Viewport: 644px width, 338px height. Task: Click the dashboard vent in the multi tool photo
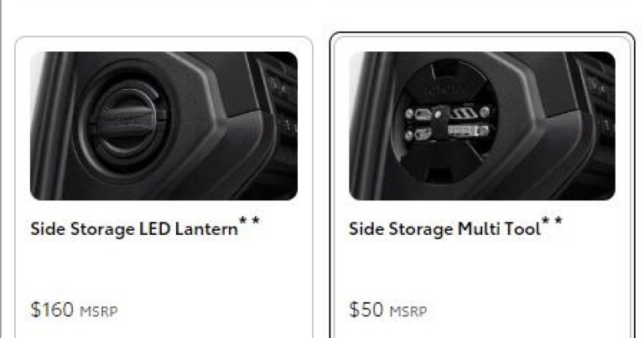(598, 101)
